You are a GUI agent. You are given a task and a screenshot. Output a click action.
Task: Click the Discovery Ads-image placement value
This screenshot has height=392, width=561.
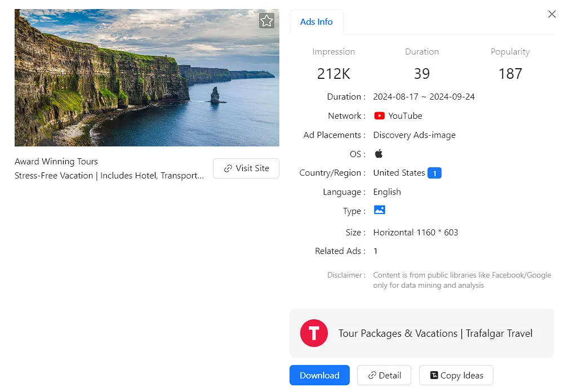414,135
